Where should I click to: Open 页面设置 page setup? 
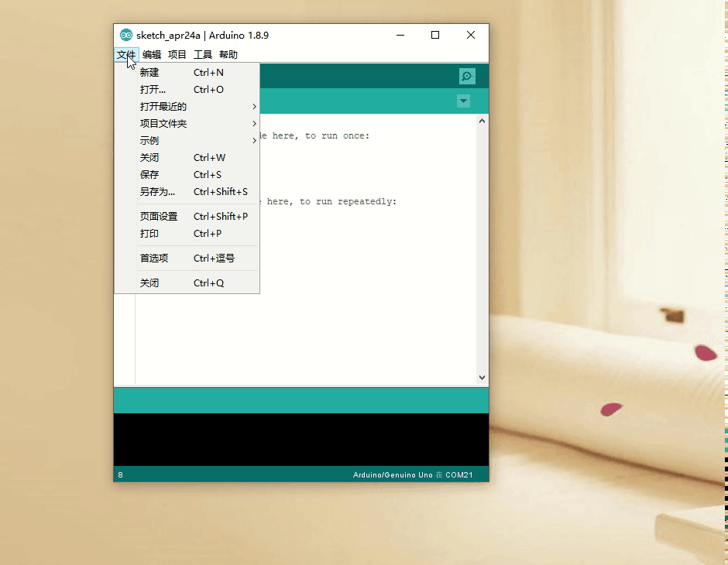tap(187, 217)
